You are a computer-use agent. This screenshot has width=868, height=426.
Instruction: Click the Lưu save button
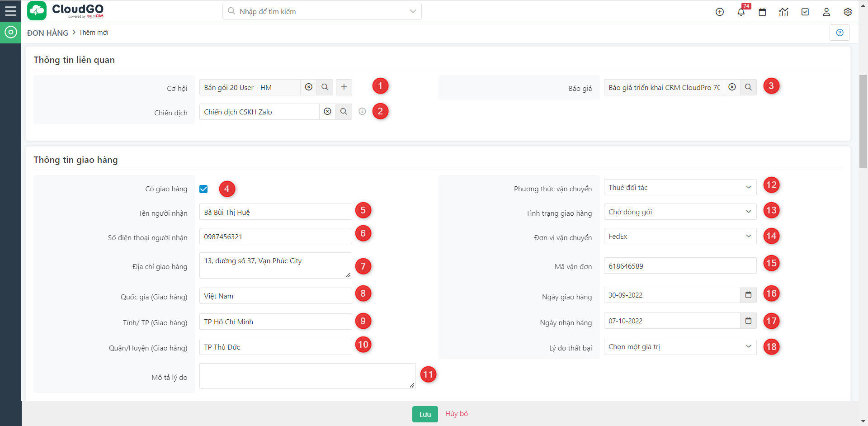425,414
